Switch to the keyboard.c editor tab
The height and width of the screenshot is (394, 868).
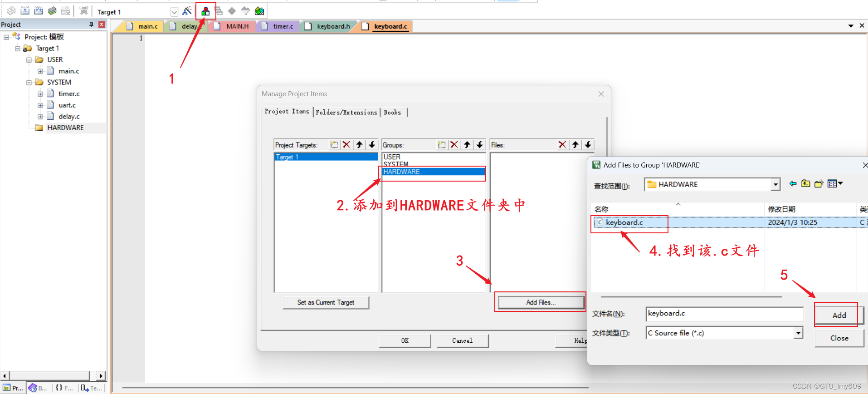(x=385, y=26)
